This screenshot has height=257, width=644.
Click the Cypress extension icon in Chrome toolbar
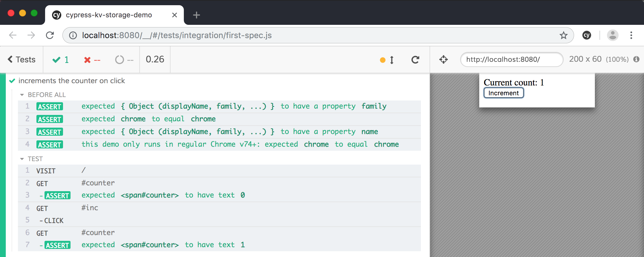click(586, 35)
